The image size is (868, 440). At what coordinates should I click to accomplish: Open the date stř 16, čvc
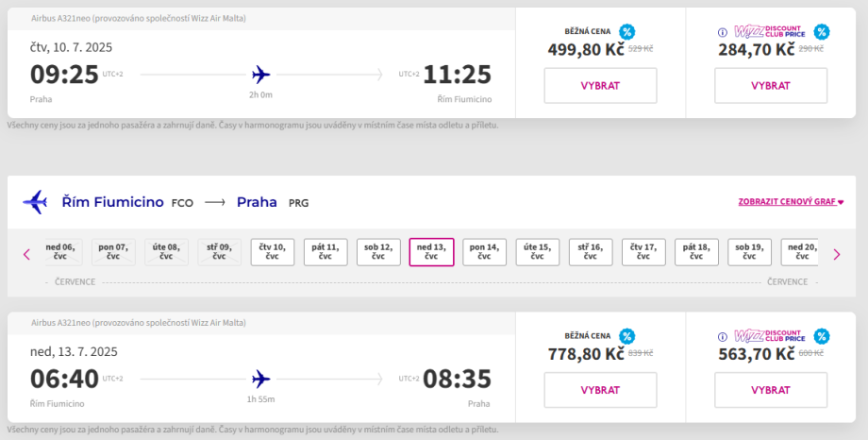point(591,252)
